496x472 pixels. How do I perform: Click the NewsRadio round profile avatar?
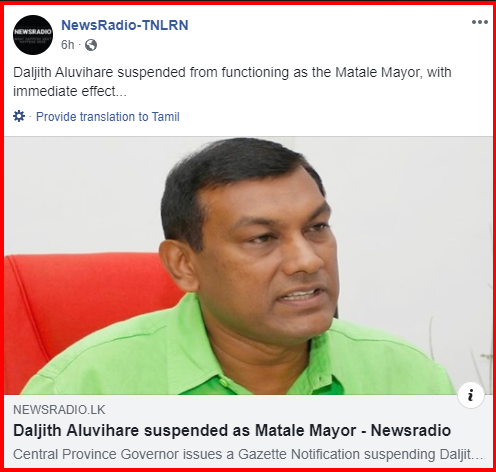click(33, 35)
